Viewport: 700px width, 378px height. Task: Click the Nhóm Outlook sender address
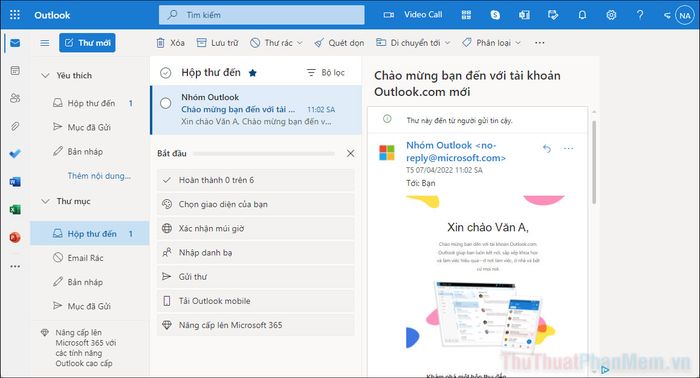click(455, 151)
